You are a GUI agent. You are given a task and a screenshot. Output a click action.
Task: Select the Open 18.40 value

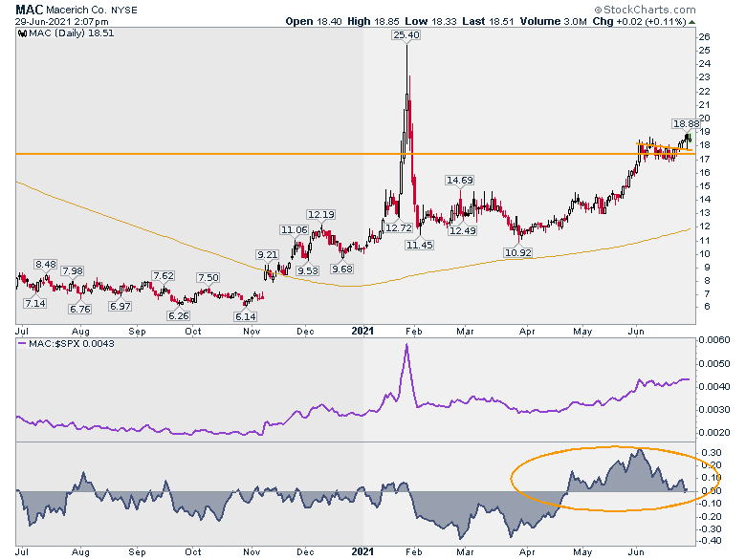click(314, 21)
